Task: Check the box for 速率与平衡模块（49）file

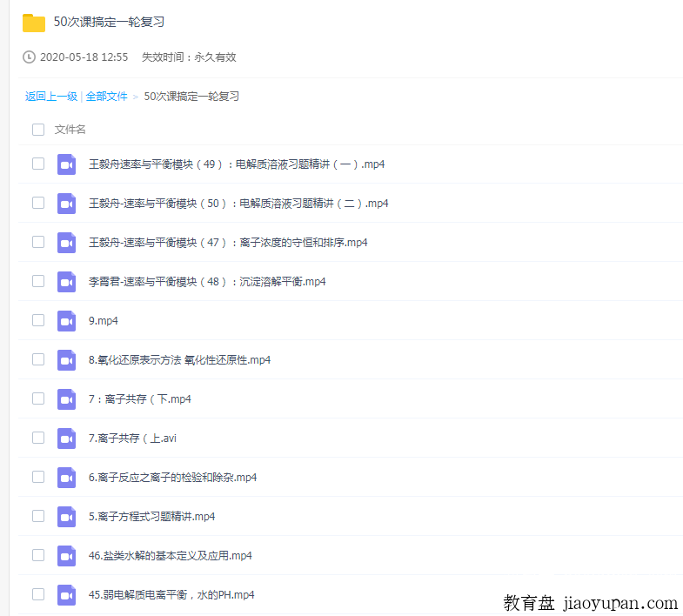Action: (x=38, y=164)
